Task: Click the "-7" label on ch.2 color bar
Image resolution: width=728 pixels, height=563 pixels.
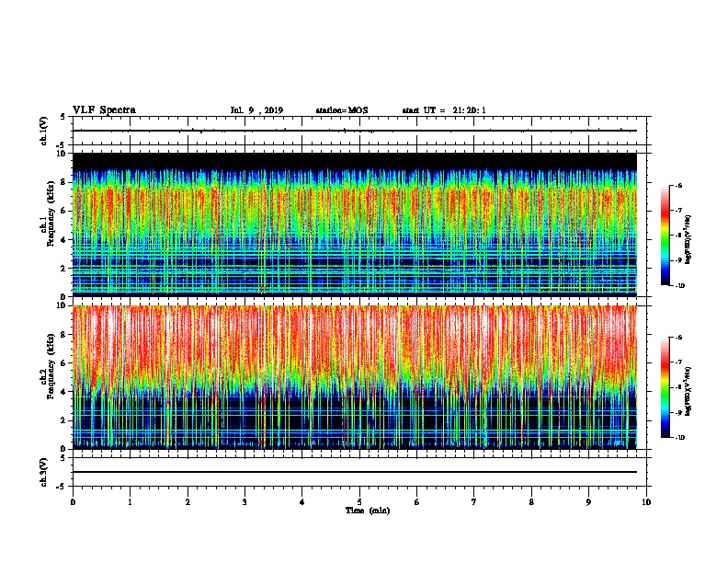Action: coord(678,362)
